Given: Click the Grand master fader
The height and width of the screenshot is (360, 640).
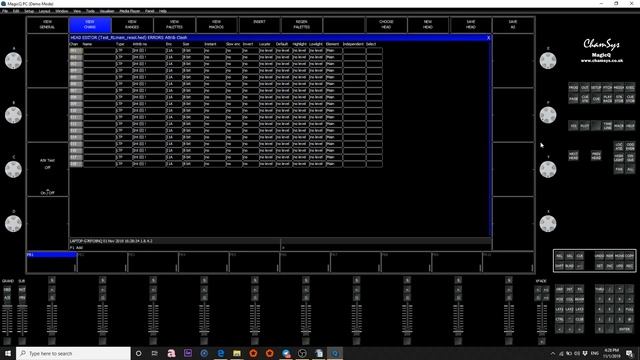Looking at the screenshot, I should (7, 320).
